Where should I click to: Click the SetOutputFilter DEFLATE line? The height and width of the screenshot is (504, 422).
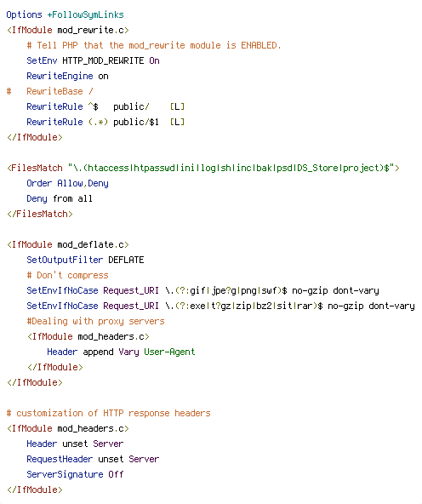(85, 260)
